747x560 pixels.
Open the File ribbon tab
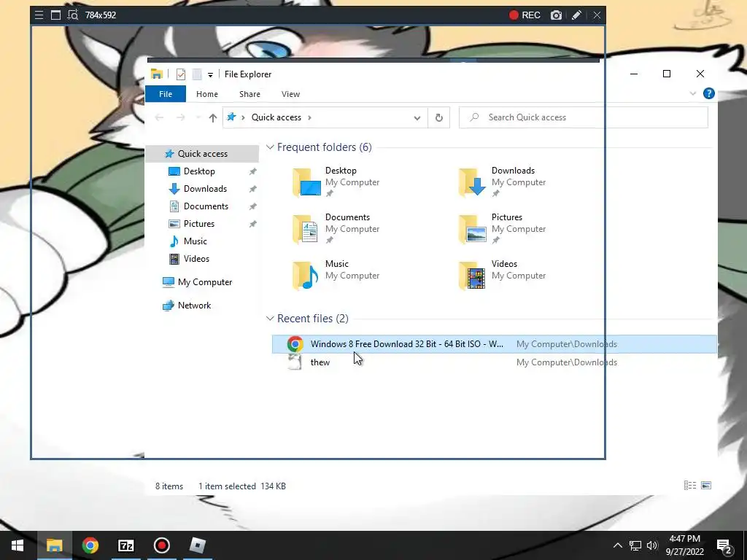[x=166, y=94]
